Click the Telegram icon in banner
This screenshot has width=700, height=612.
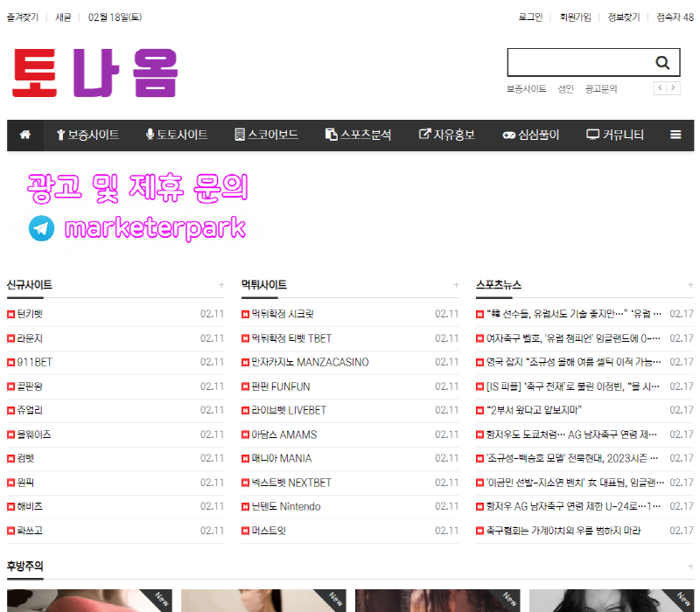pyautogui.click(x=41, y=228)
